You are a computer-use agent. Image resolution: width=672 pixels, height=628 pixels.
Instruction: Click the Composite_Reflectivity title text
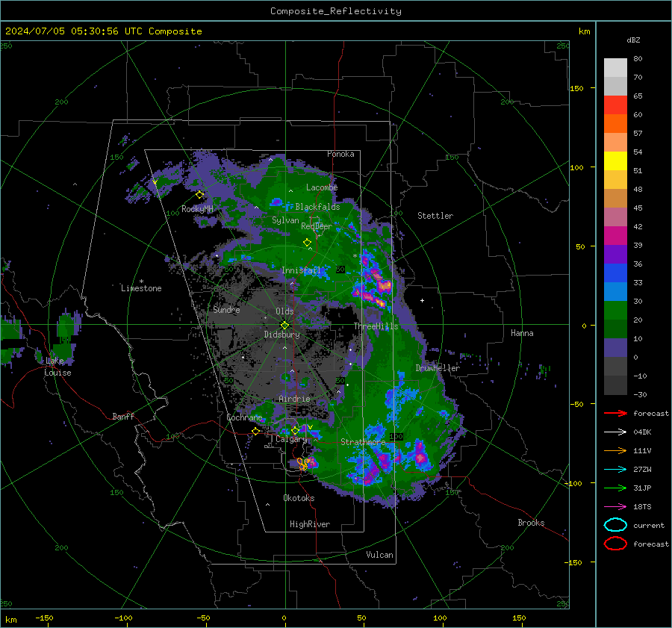coord(336,11)
